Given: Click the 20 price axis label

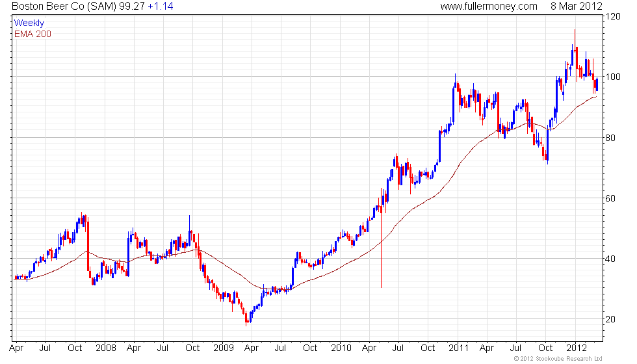Looking at the screenshot, I should coord(610,319).
